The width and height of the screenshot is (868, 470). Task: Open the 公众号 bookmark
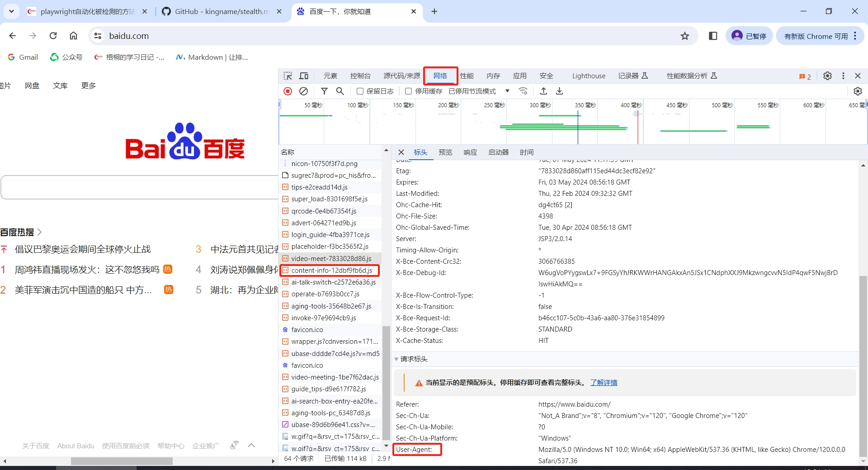point(66,57)
